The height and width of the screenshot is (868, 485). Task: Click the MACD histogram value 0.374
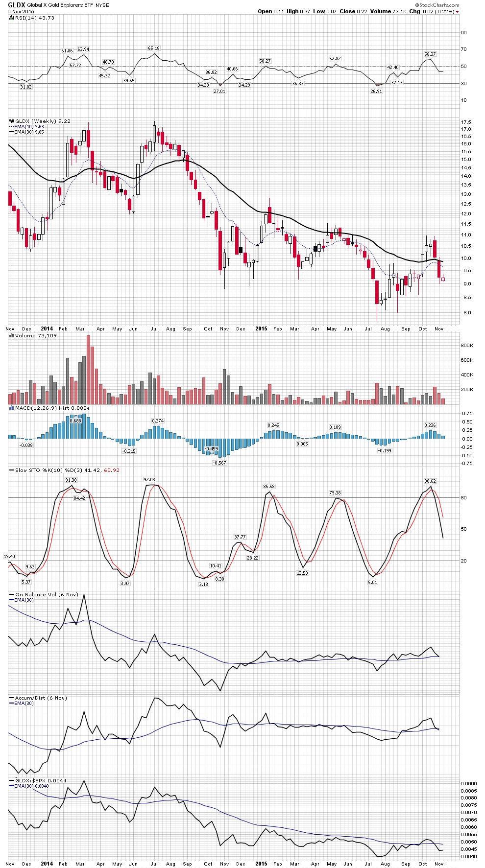click(x=158, y=421)
